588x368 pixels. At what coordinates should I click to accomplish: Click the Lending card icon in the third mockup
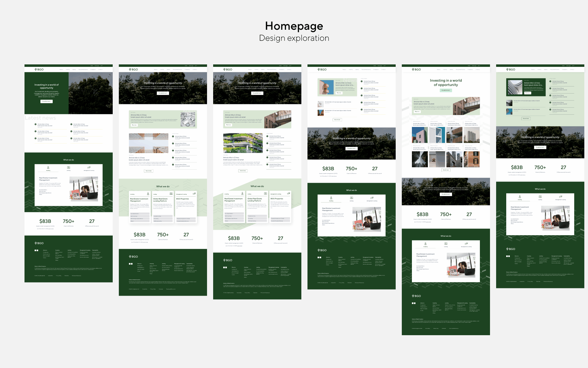click(265, 194)
